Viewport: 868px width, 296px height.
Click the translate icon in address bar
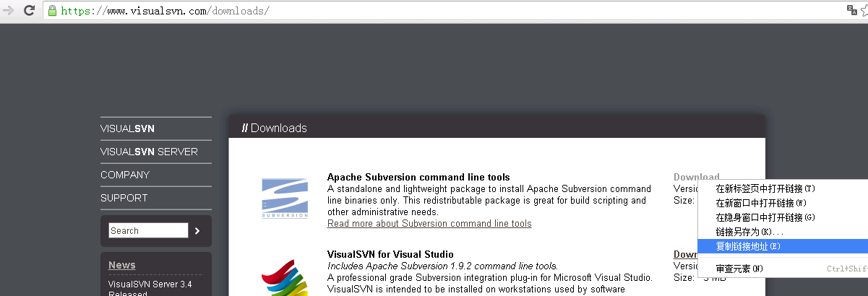[x=852, y=10]
